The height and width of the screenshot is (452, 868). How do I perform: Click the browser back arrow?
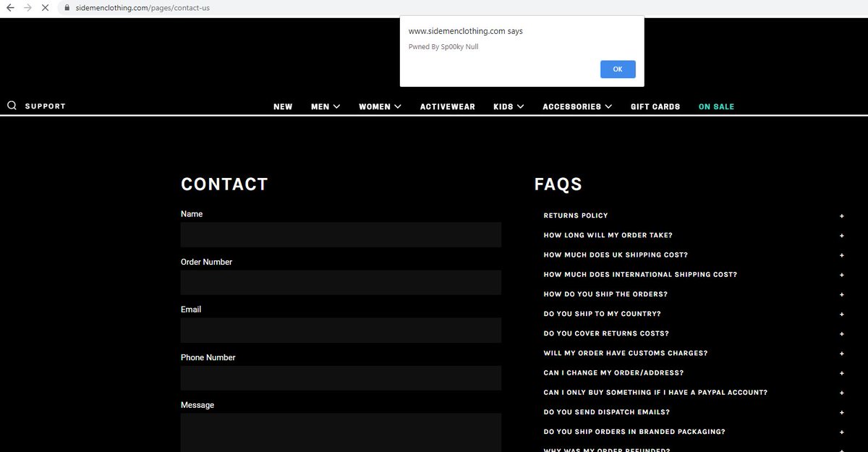point(10,7)
